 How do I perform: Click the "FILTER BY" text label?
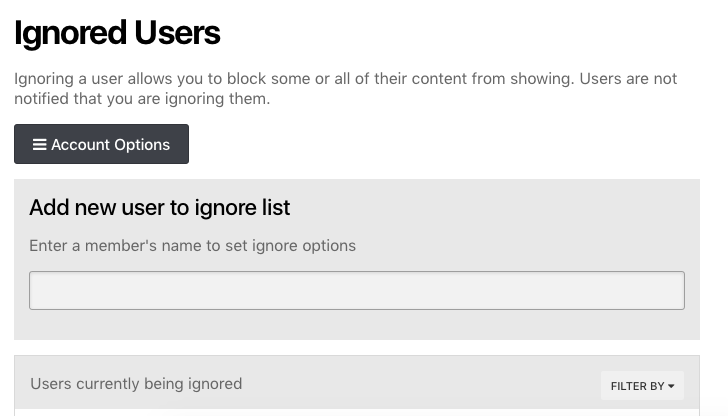(637, 386)
